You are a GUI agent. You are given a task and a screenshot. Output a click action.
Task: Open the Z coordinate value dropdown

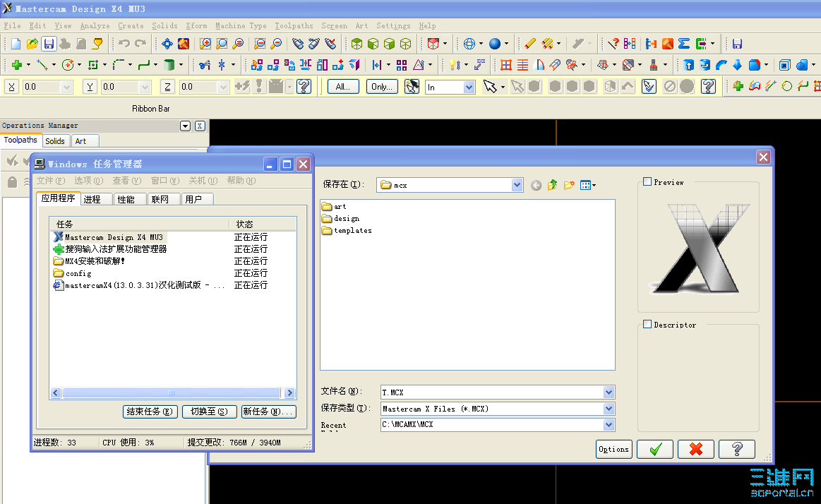[224, 87]
